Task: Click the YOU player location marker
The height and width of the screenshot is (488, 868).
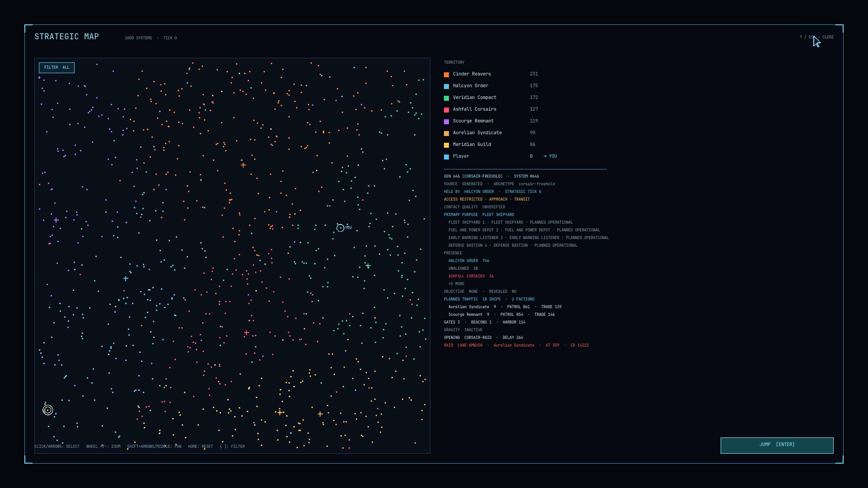Action: [340, 228]
